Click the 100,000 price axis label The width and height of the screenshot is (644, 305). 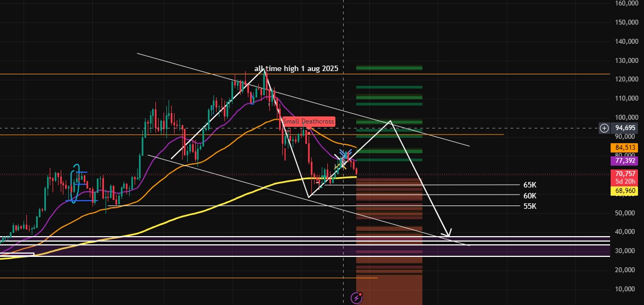(626, 118)
